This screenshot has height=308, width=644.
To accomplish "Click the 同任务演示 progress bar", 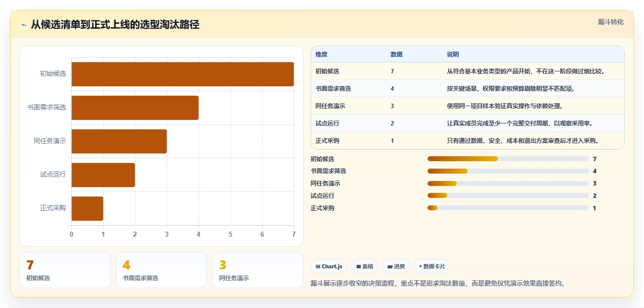I will [x=508, y=184].
